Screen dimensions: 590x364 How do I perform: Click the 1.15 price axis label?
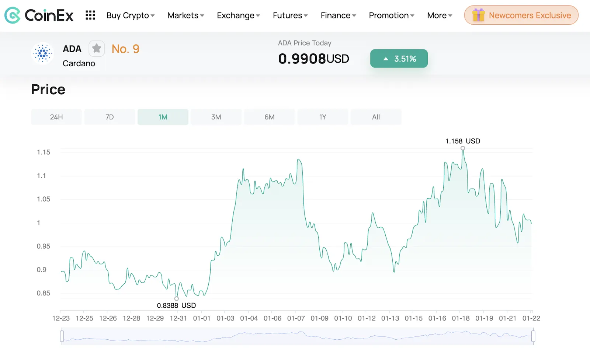(44, 152)
